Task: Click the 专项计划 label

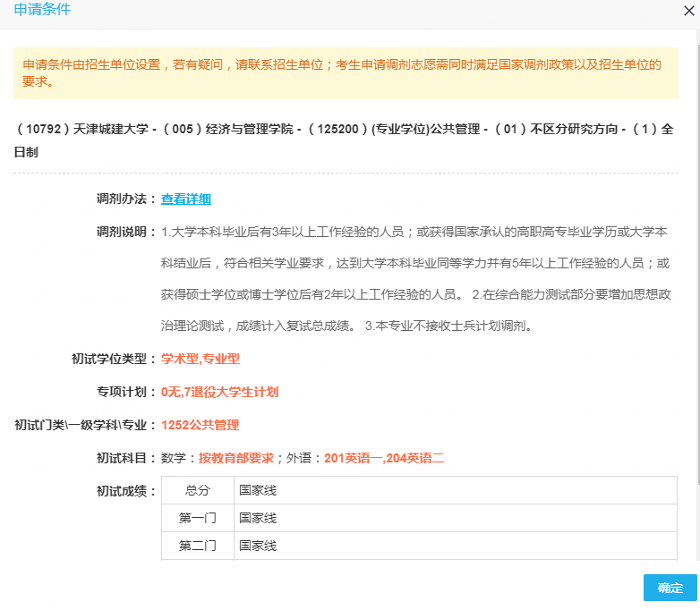Action: point(125,392)
